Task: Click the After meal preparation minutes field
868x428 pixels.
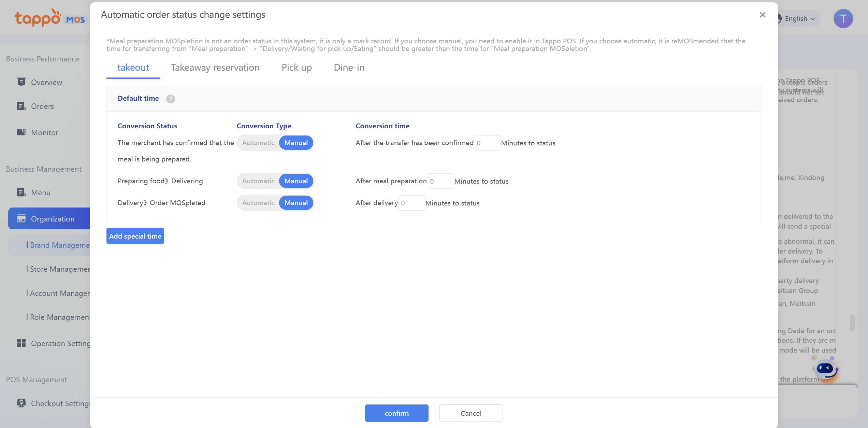Action: pyautogui.click(x=440, y=181)
